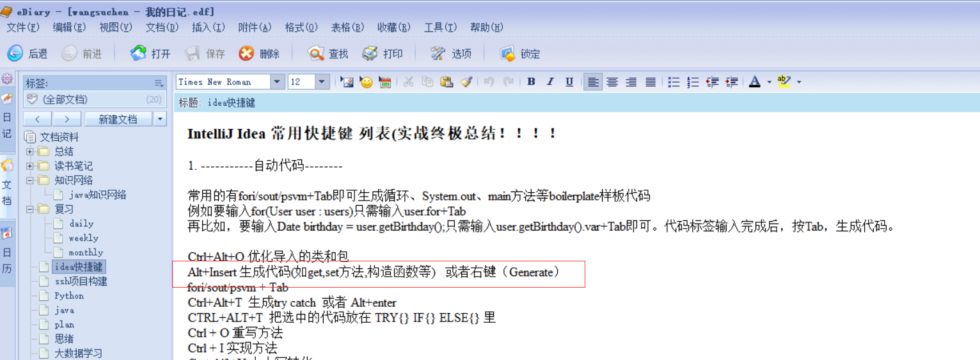Open the 格式(O) menu
The height and width of the screenshot is (360, 980).
301,28
